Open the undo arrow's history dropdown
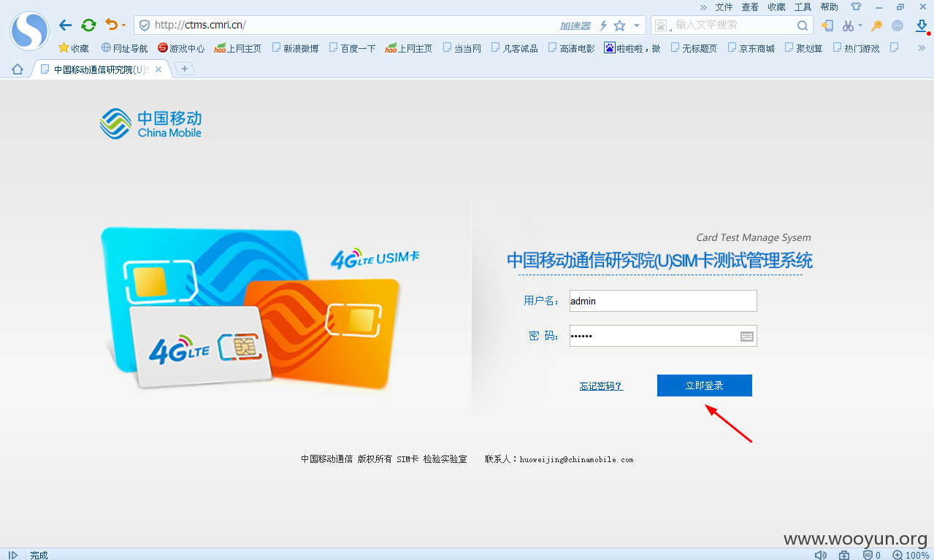 pos(123,26)
